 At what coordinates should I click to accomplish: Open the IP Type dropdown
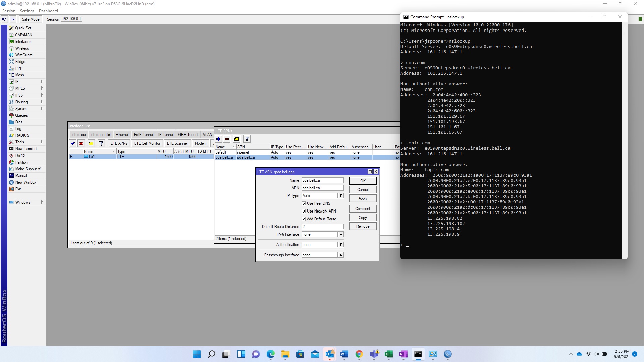point(341,196)
